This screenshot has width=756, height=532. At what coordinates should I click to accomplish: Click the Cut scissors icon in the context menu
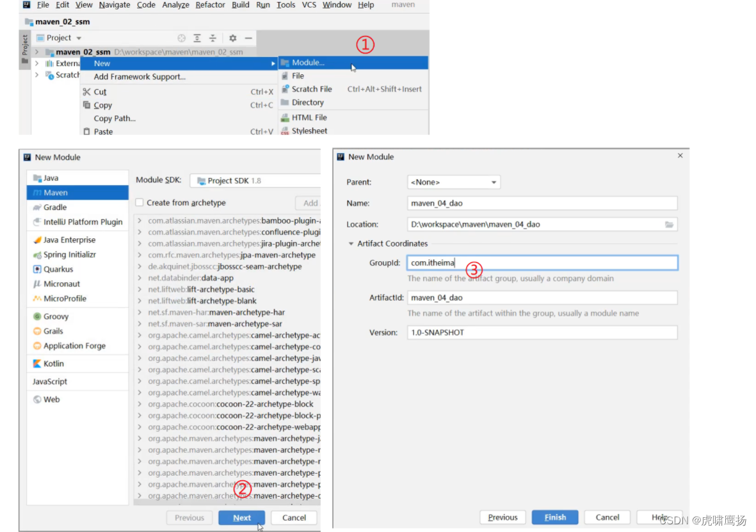87,92
